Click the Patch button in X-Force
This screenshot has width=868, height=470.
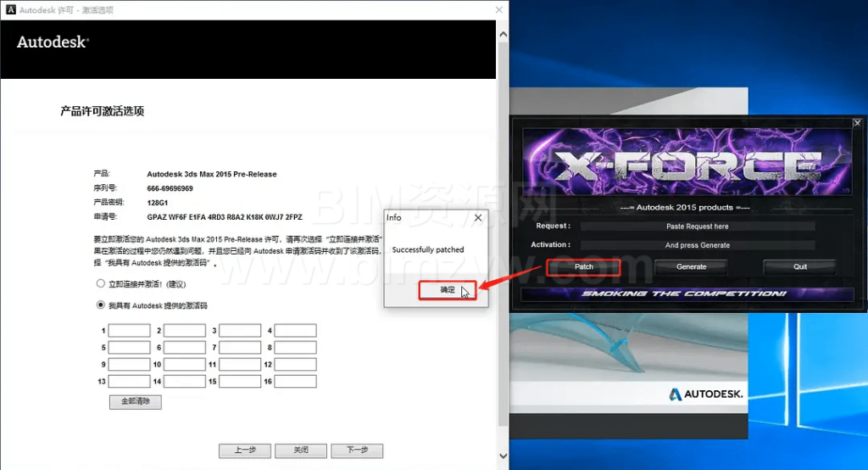point(583,267)
